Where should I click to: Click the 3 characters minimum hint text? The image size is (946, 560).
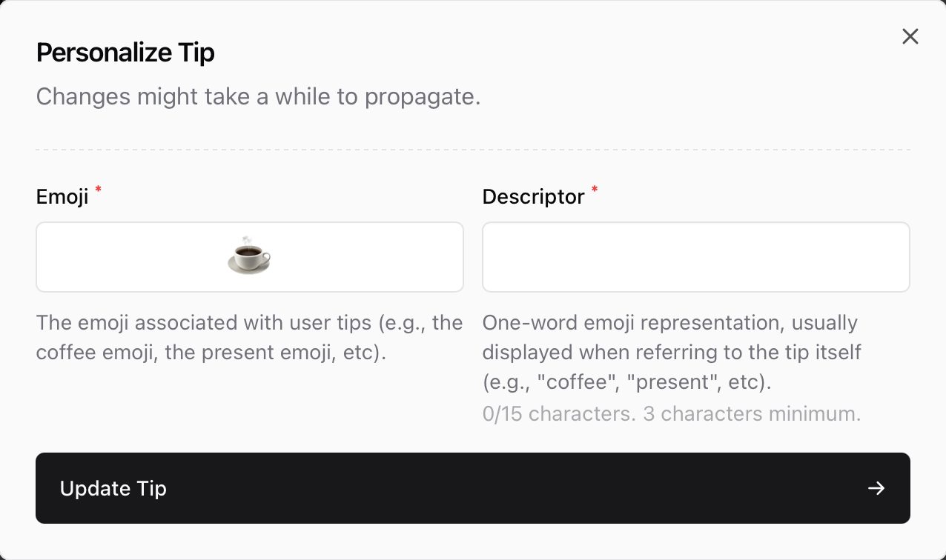coord(749,413)
